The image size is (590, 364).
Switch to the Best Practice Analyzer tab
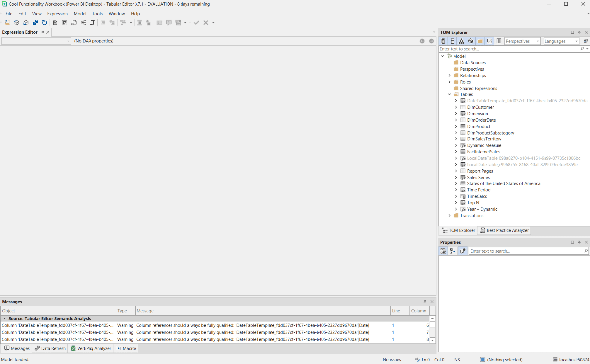504,230
